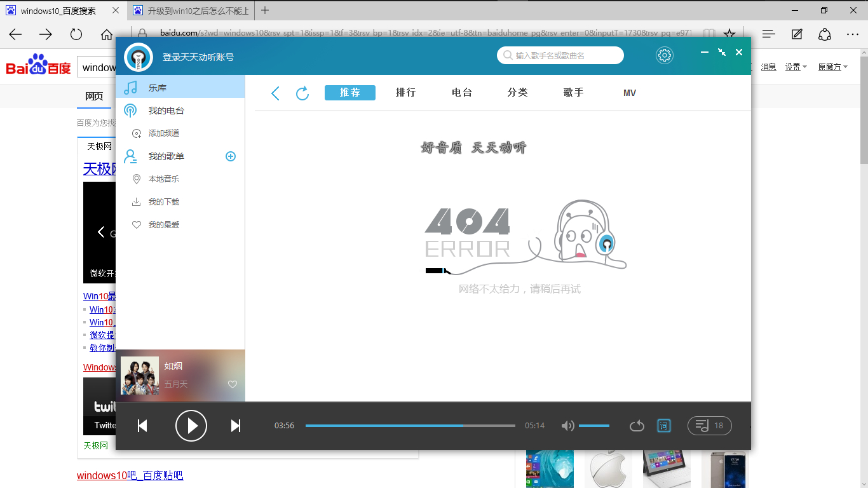Click the song title 如烟

[173, 366]
